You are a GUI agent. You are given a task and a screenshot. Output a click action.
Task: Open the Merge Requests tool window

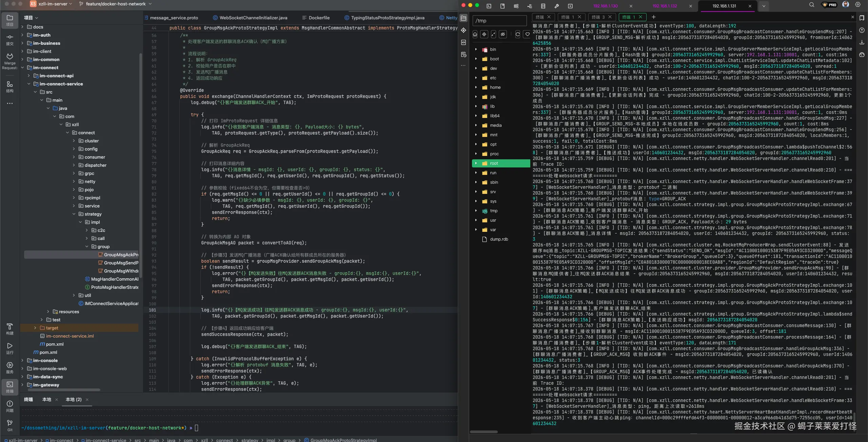[10, 61]
